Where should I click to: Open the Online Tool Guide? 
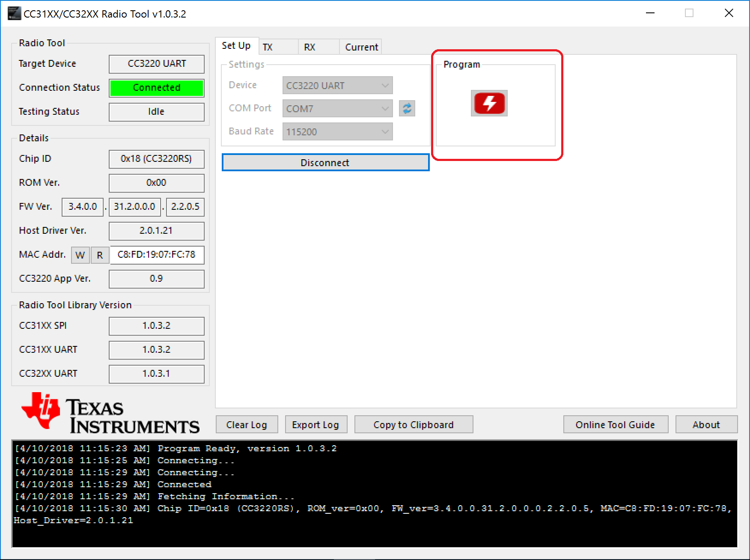pos(616,424)
